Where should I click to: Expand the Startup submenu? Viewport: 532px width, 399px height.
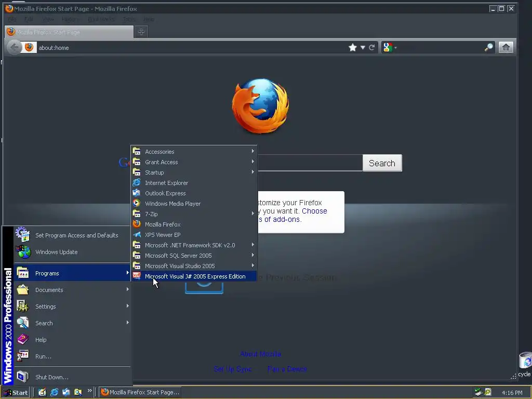coord(194,172)
